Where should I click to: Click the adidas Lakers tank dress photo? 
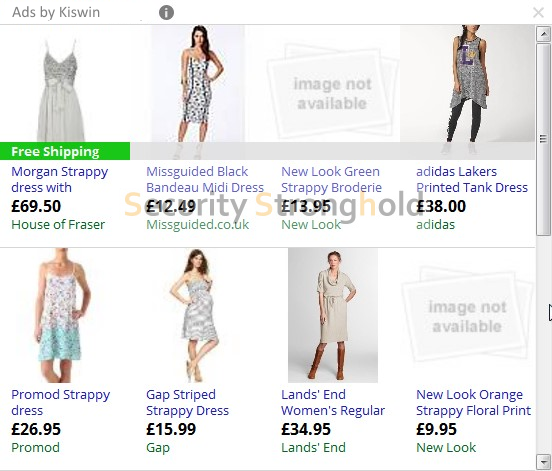pos(468,90)
